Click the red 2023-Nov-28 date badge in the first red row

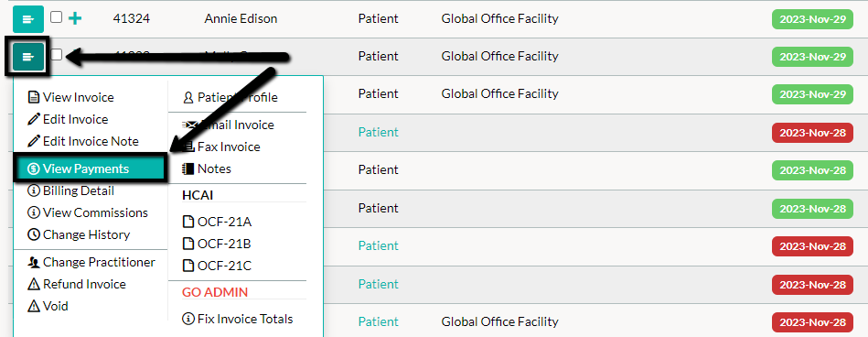(x=812, y=133)
